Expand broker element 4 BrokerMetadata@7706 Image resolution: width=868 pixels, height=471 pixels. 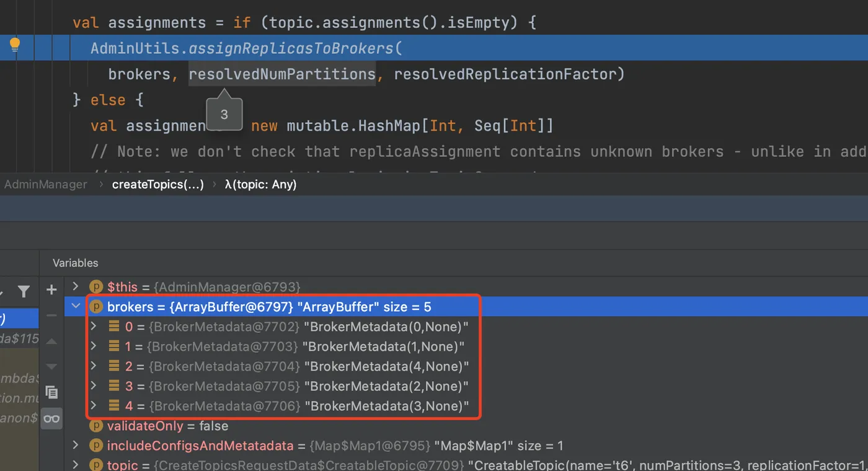[94, 405]
